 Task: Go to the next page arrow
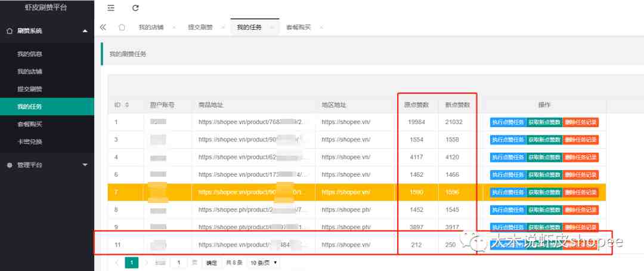pyautogui.click(x=145, y=262)
